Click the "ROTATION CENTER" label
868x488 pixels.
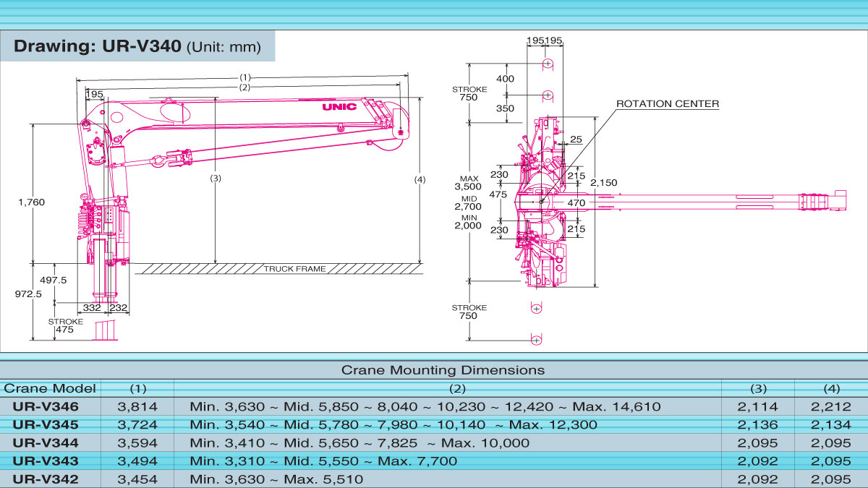668,104
